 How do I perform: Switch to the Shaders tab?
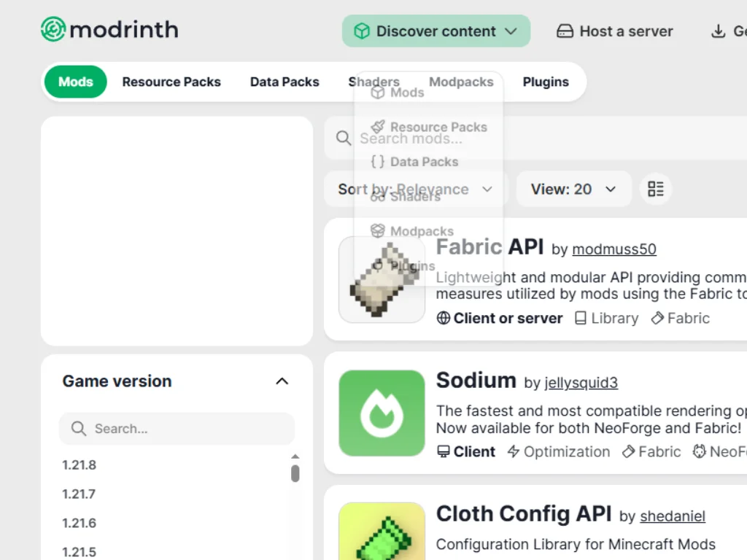click(374, 82)
